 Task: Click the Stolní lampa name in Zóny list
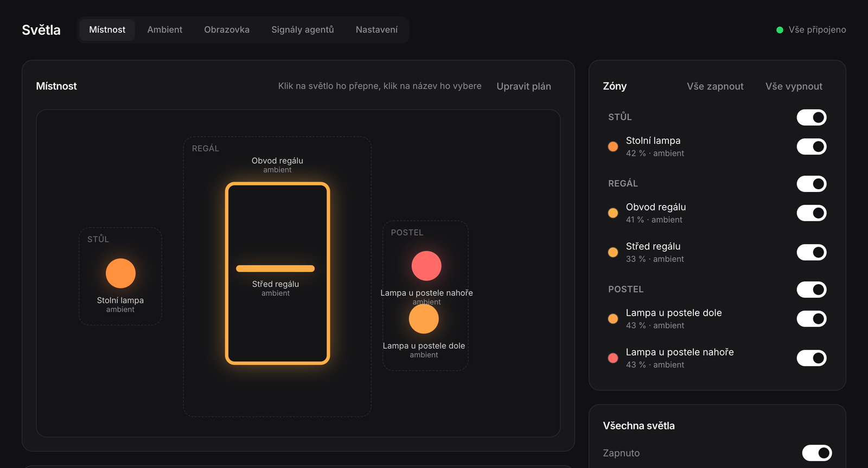click(653, 140)
